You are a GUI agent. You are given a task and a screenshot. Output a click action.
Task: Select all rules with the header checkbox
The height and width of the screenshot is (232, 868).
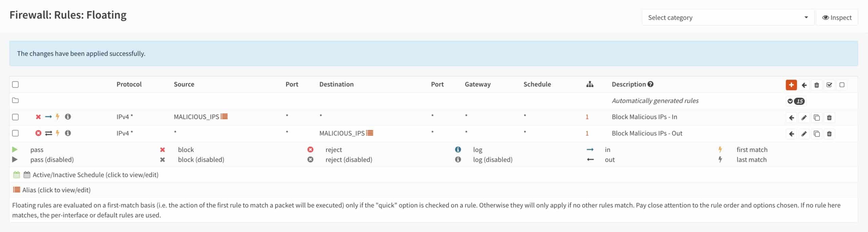coord(15,84)
